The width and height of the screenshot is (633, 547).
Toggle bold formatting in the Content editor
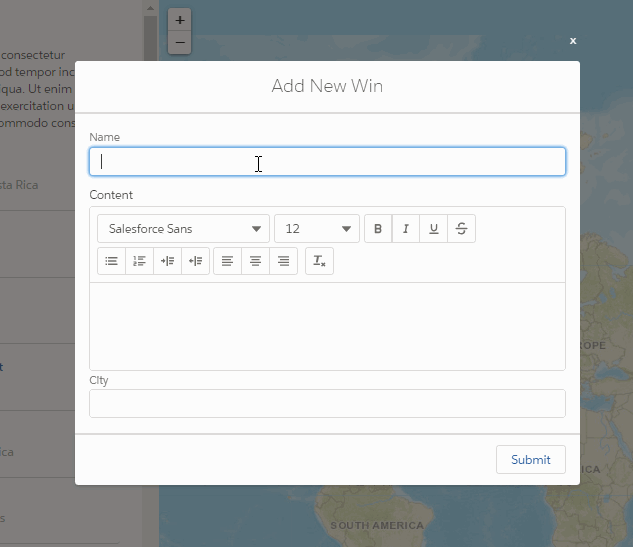pyautogui.click(x=378, y=229)
